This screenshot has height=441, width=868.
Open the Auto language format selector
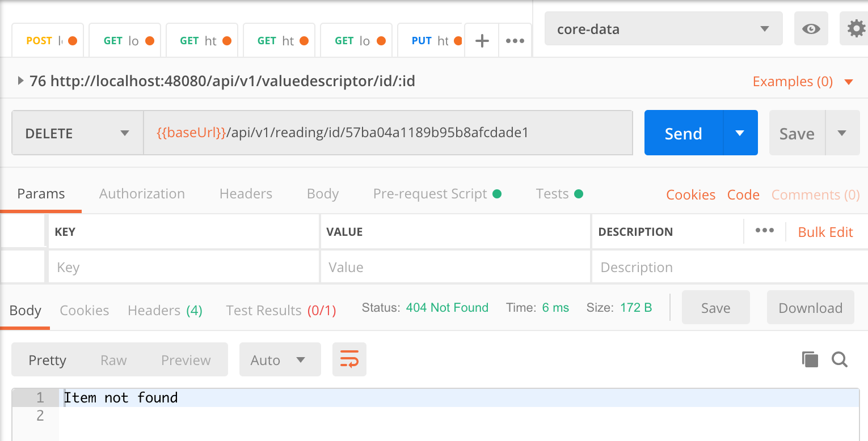pyautogui.click(x=280, y=359)
